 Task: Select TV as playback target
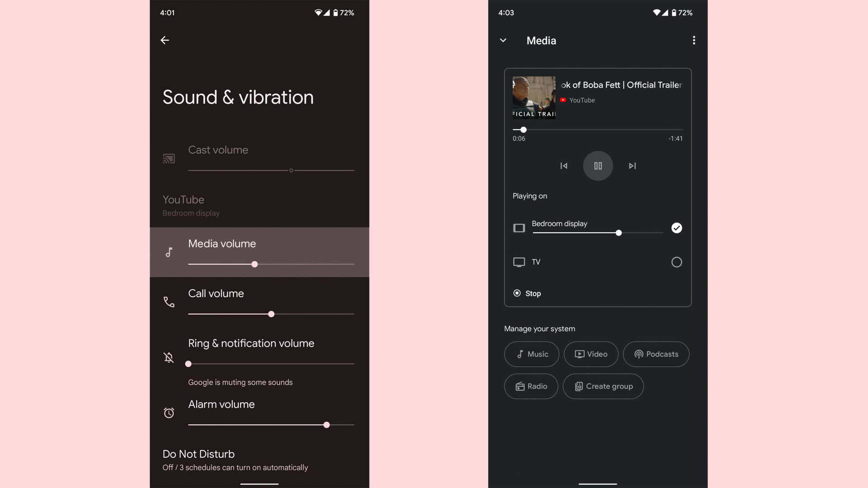tap(676, 262)
